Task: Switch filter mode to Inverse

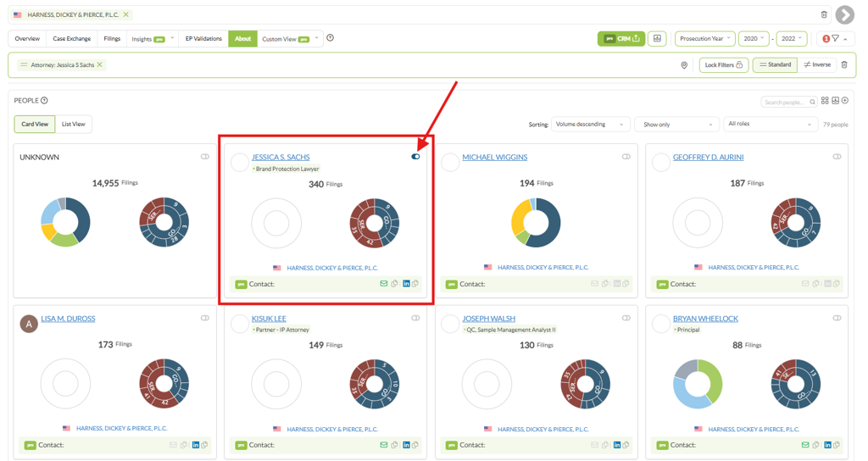Action: 817,64
